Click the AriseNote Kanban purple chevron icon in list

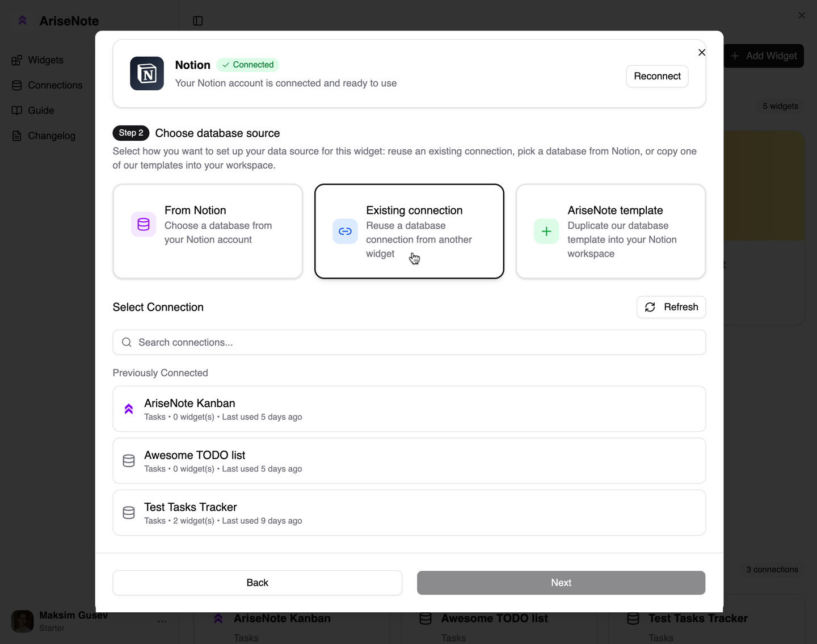(129, 409)
